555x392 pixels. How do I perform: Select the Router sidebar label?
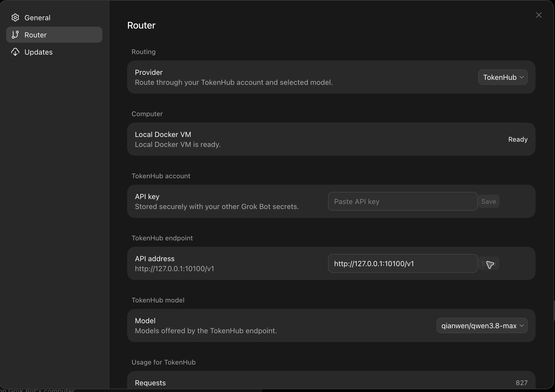[36, 35]
